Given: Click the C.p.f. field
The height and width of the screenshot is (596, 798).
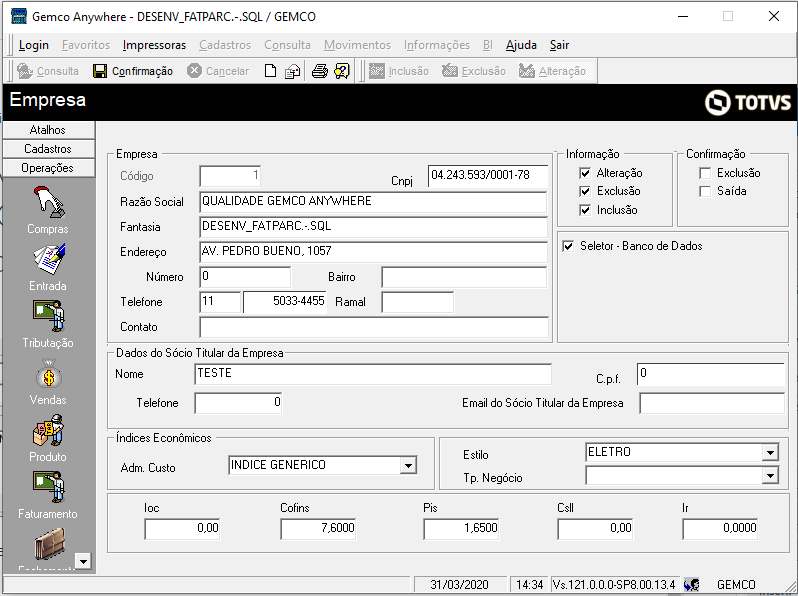Looking at the screenshot, I should tap(711, 374).
